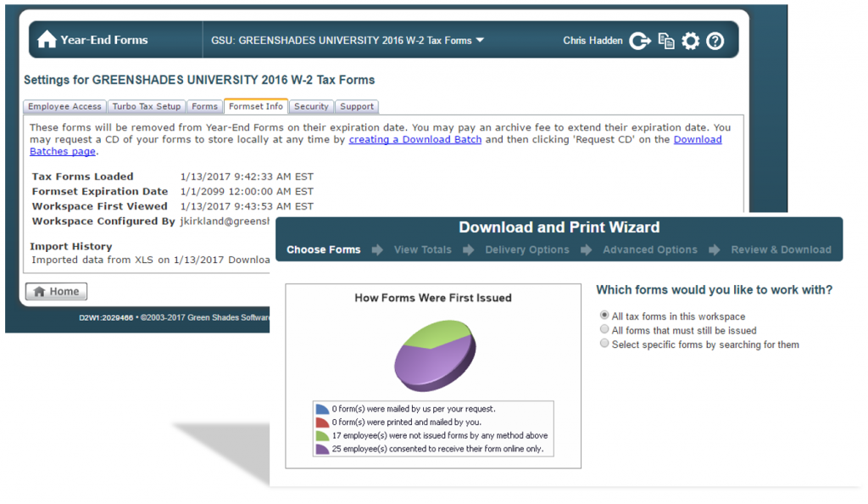Screen dimensions: 868x504
Task: Go to the Choose Forms wizard step
Action: point(323,249)
